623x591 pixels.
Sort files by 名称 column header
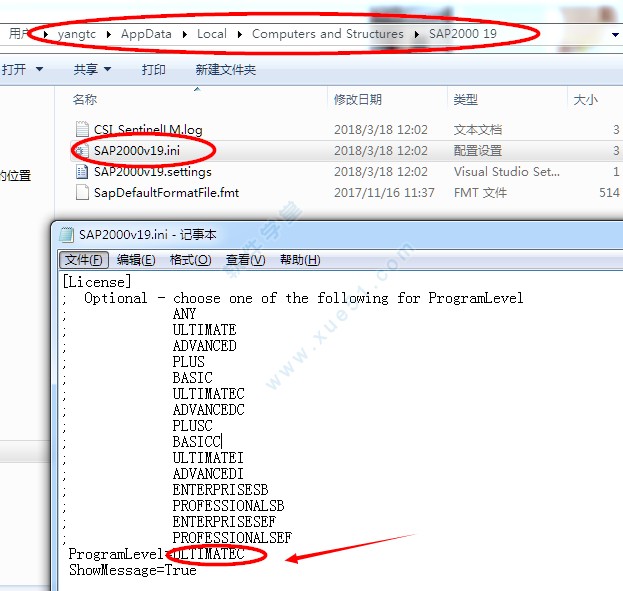85,100
